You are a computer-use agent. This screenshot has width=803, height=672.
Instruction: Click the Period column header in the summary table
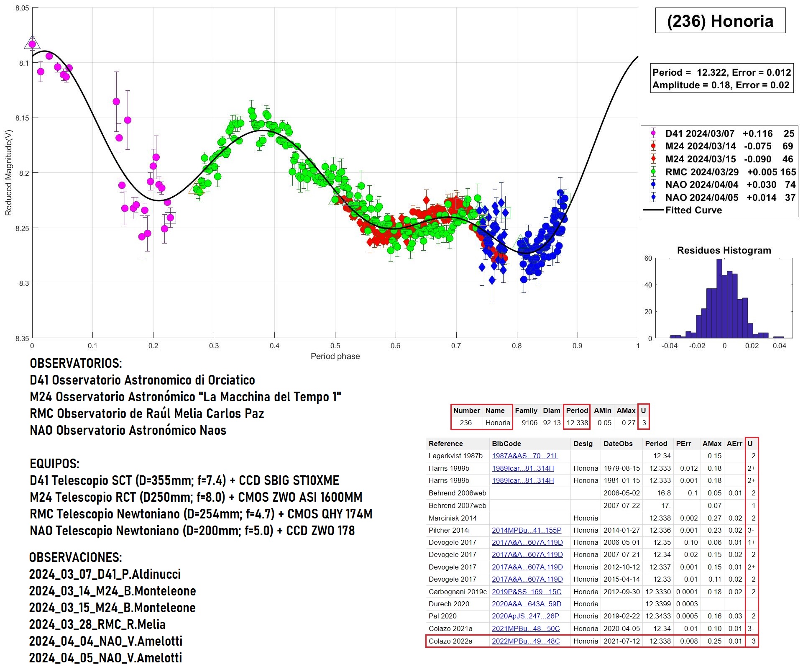pyautogui.click(x=577, y=410)
